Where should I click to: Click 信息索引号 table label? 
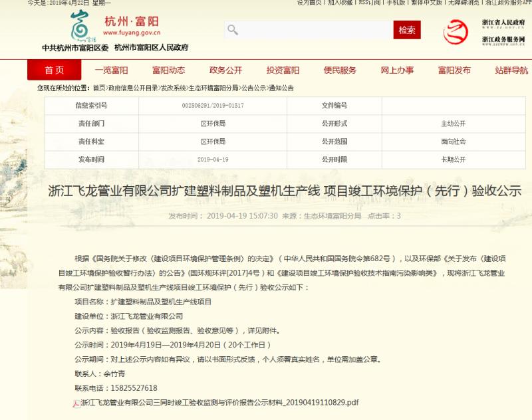click(91, 106)
